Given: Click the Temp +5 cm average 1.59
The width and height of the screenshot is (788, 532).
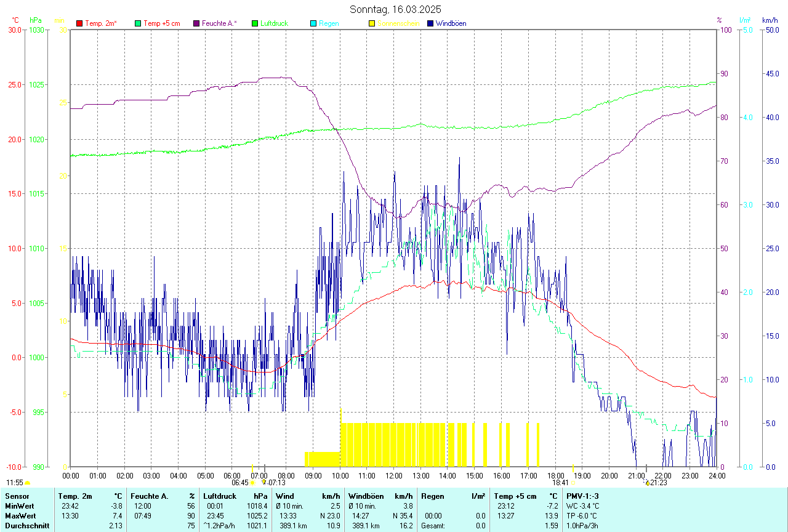Looking at the screenshot, I should pos(552,526).
